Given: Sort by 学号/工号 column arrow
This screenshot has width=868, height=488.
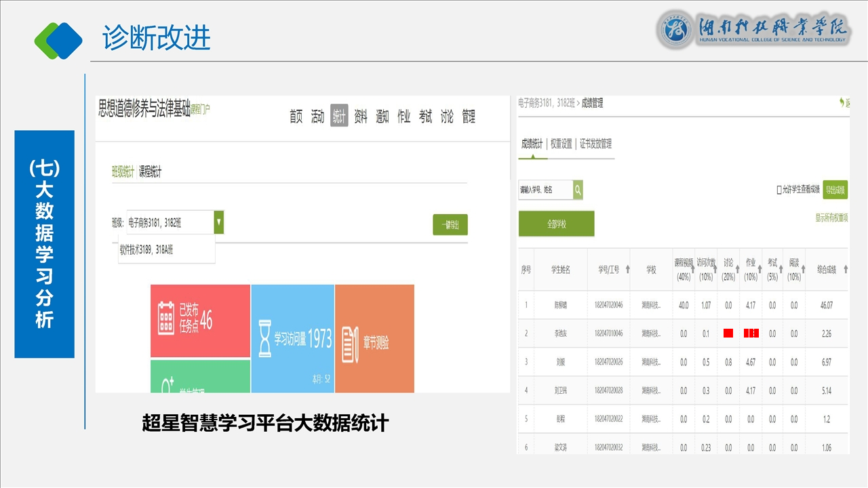Looking at the screenshot, I should pos(627,270).
